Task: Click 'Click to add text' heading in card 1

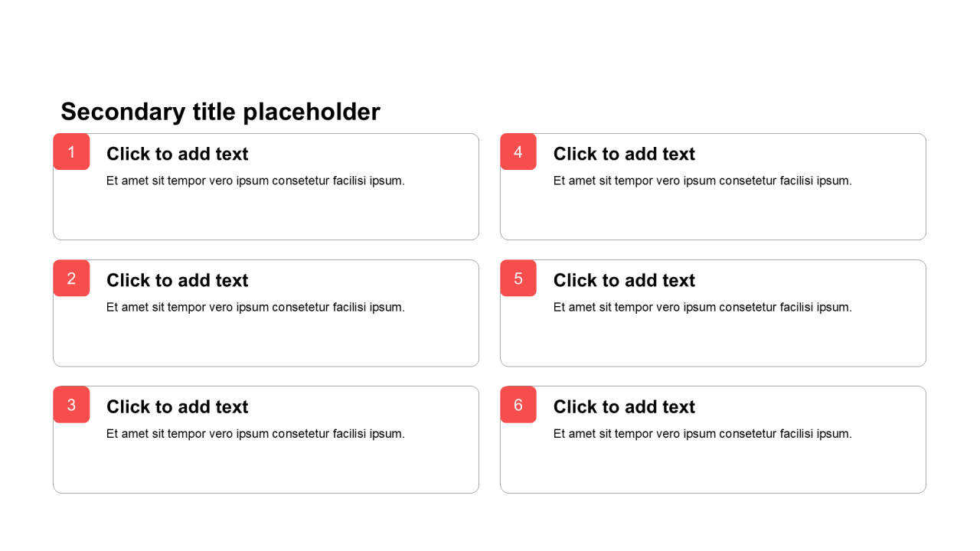Action: (178, 154)
